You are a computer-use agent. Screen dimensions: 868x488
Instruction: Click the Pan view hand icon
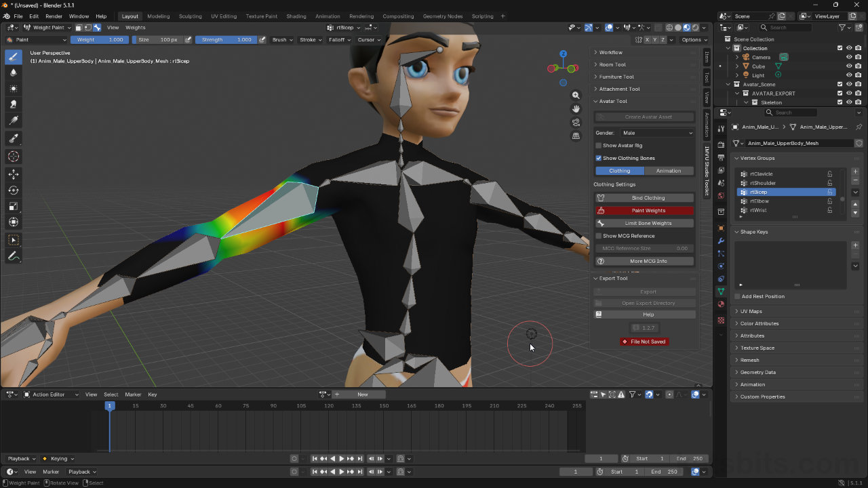click(x=576, y=109)
